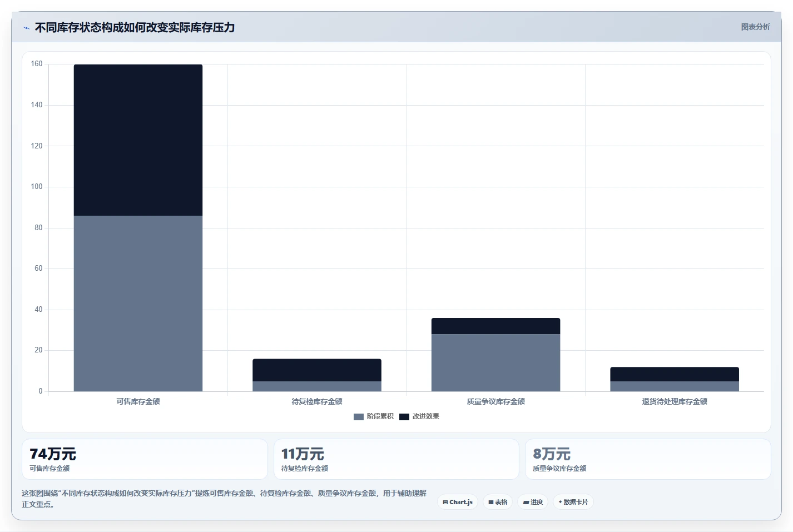Click the gray segment of 可售库存金额 bar
Screen dimensions: 793x532
[138, 304]
